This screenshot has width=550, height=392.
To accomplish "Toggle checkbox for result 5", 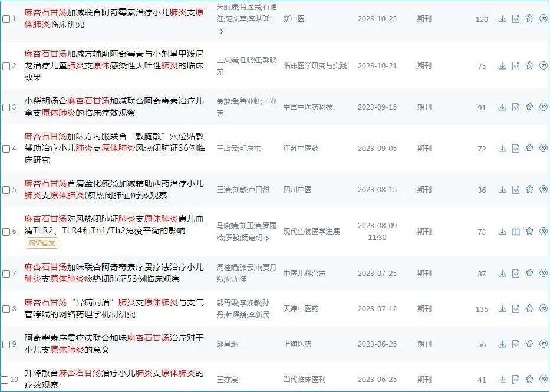I will (x=6, y=190).
